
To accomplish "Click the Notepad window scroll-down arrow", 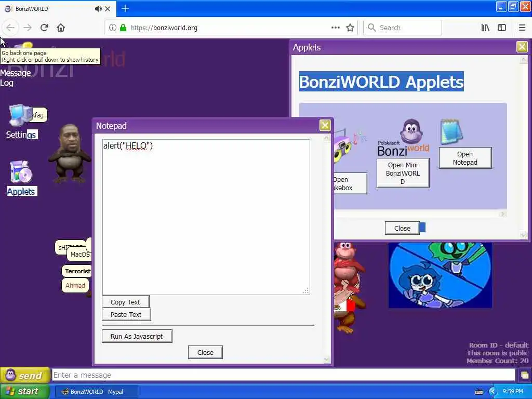I will click(326, 360).
